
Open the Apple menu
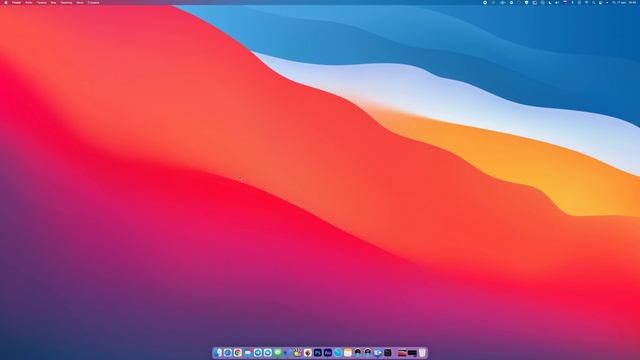pos(6,2)
